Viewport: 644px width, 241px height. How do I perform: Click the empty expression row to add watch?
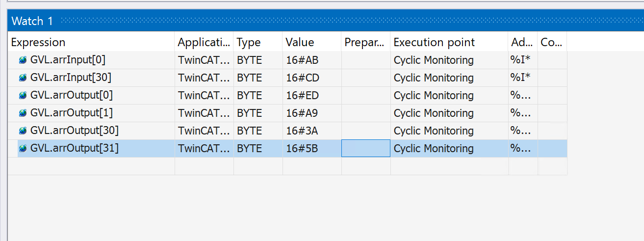tap(91, 166)
